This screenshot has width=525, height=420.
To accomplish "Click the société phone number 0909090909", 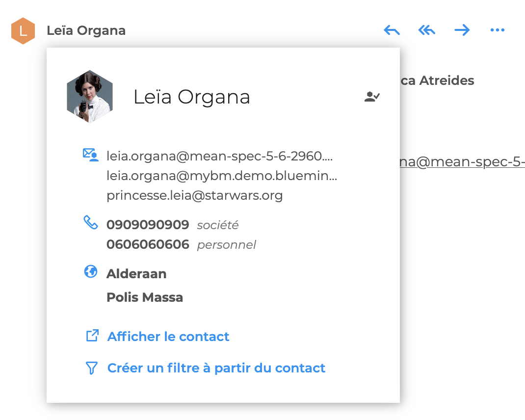I will click(148, 225).
